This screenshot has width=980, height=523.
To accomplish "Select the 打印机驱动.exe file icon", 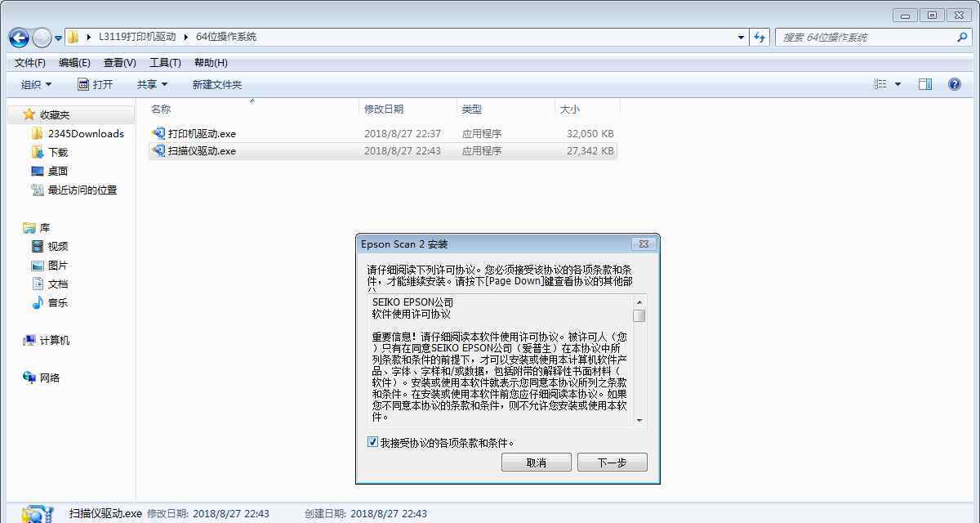I will click(158, 133).
